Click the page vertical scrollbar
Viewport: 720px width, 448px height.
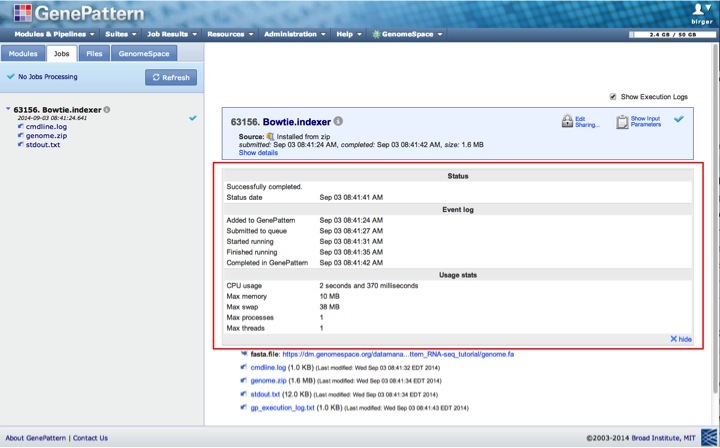(x=715, y=218)
